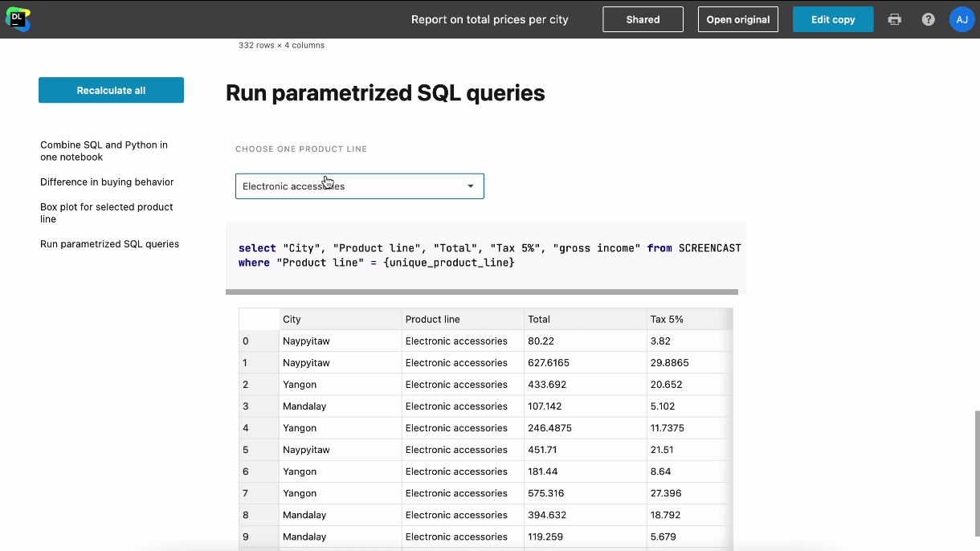Click the tax value "29.8865"
980x551 pixels.
point(670,363)
